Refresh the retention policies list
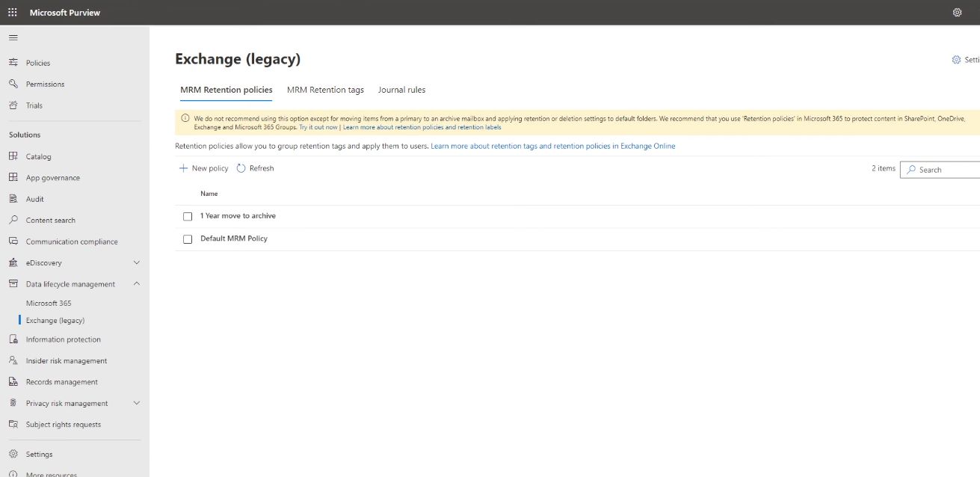The image size is (980, 477). (x=256, y=168)
